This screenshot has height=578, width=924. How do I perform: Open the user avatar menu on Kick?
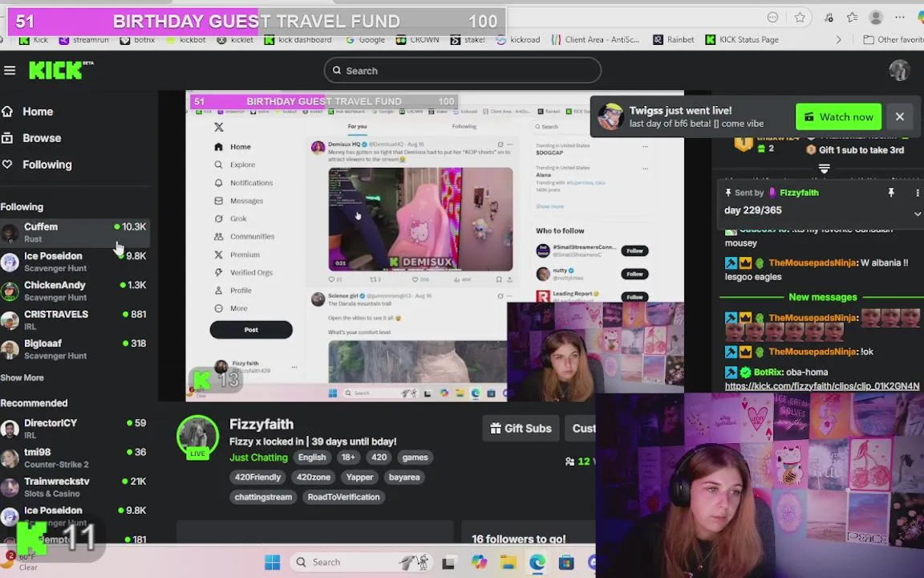(x=899, y=70)
